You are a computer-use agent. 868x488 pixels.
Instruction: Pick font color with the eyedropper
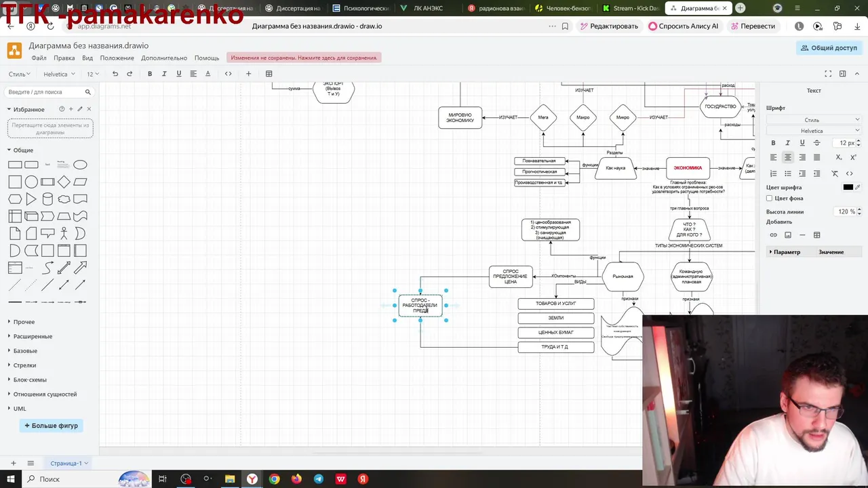coord(858,187)
